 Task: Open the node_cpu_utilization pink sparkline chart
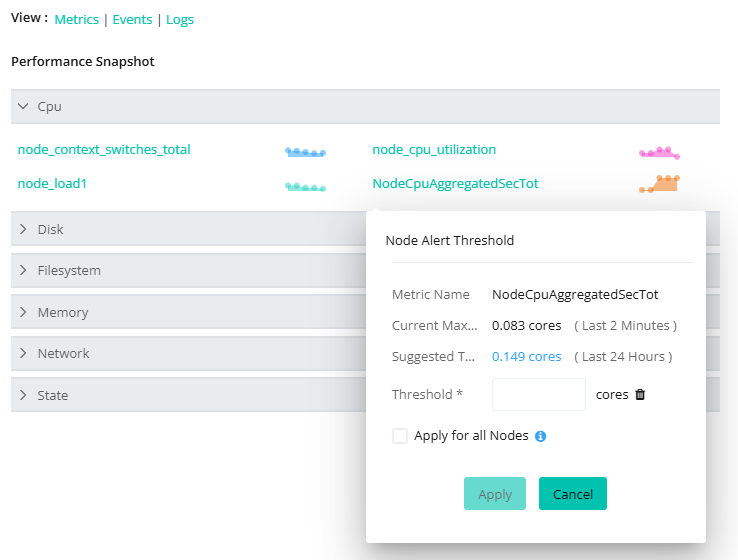coord(659,152)
